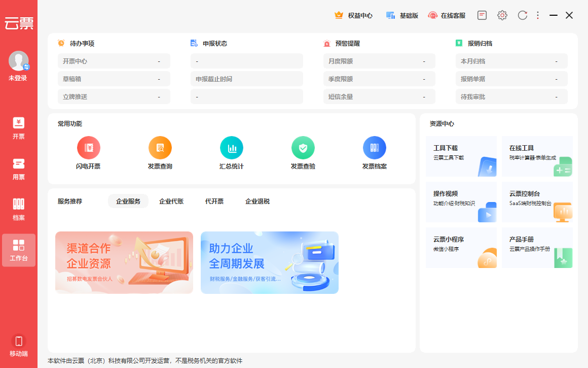Open the 移动端 mobile icon
The height and width of the screenshot is (368, 588).
click(18, 346)
